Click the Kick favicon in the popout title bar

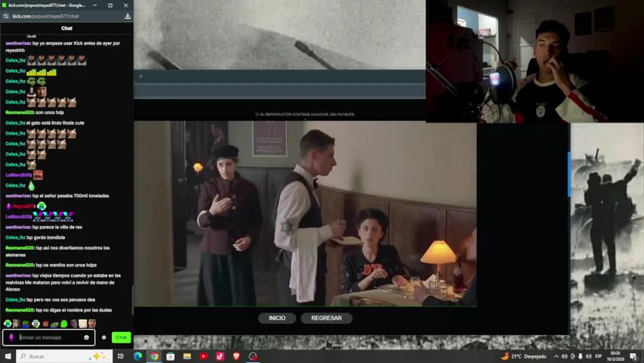[4, 5]
